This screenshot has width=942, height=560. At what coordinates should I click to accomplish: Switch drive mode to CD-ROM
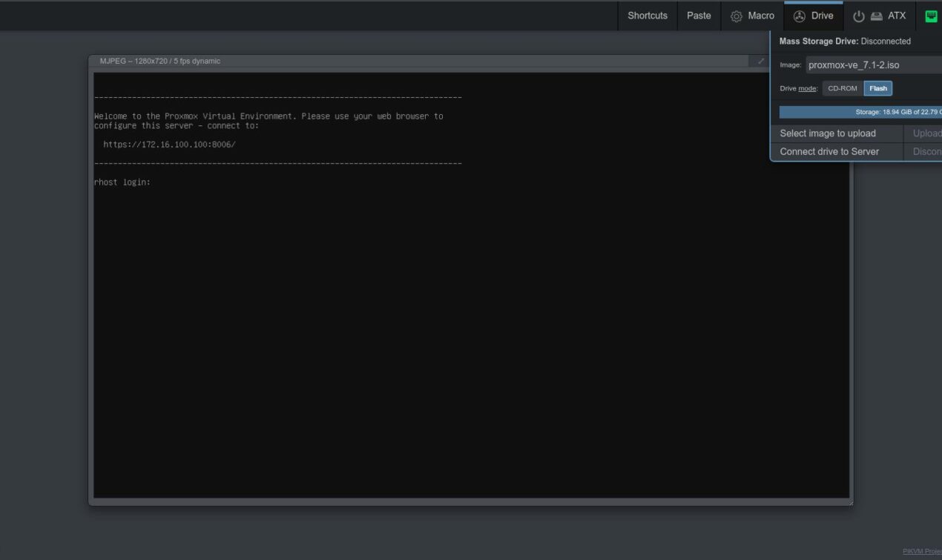click(x=843, y=88)
